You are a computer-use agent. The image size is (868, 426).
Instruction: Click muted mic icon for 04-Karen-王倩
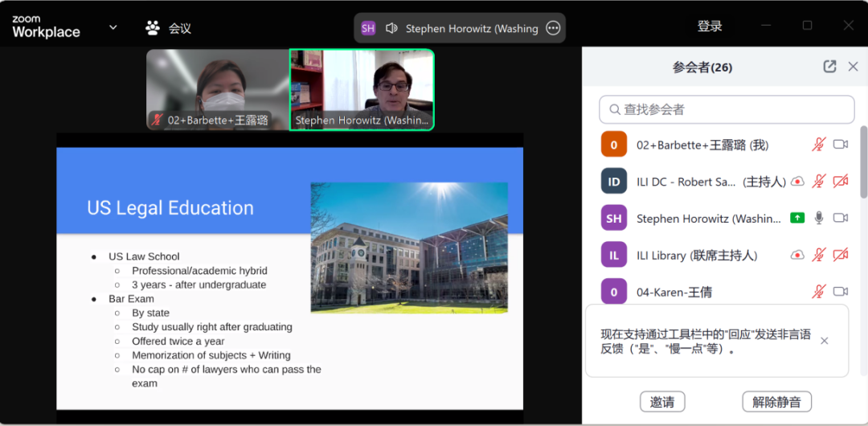coord(819,292)
